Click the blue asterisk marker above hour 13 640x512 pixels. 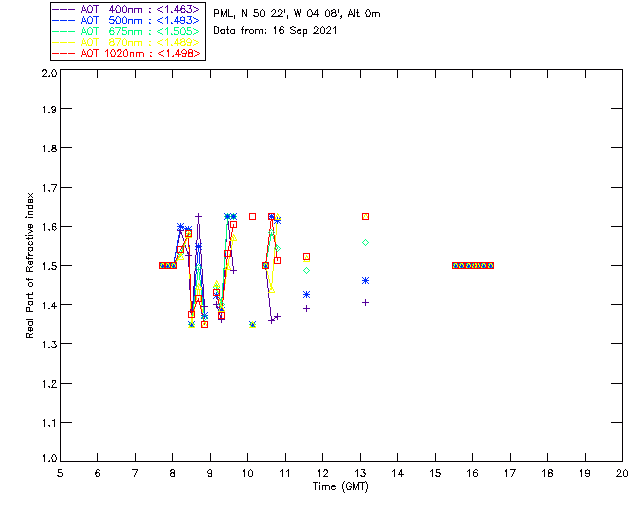point(365,280)
